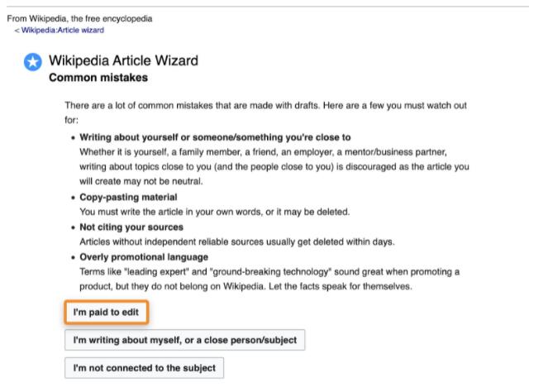534x392 pixels.
Task: Click the "Overly promotional language" heading
Action: (x=144, y=257)
